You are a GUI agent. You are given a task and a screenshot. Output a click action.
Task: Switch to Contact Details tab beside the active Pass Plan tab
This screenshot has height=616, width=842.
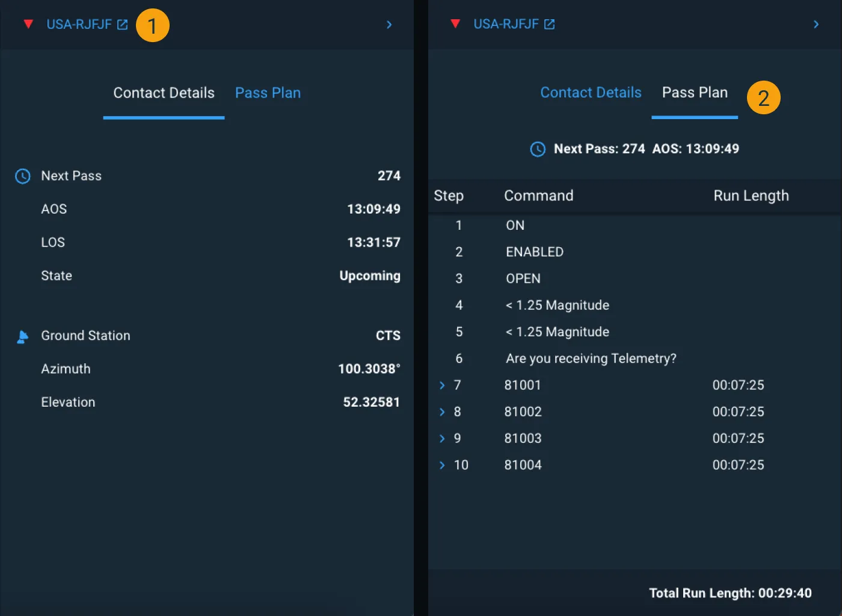pos(591,93)
